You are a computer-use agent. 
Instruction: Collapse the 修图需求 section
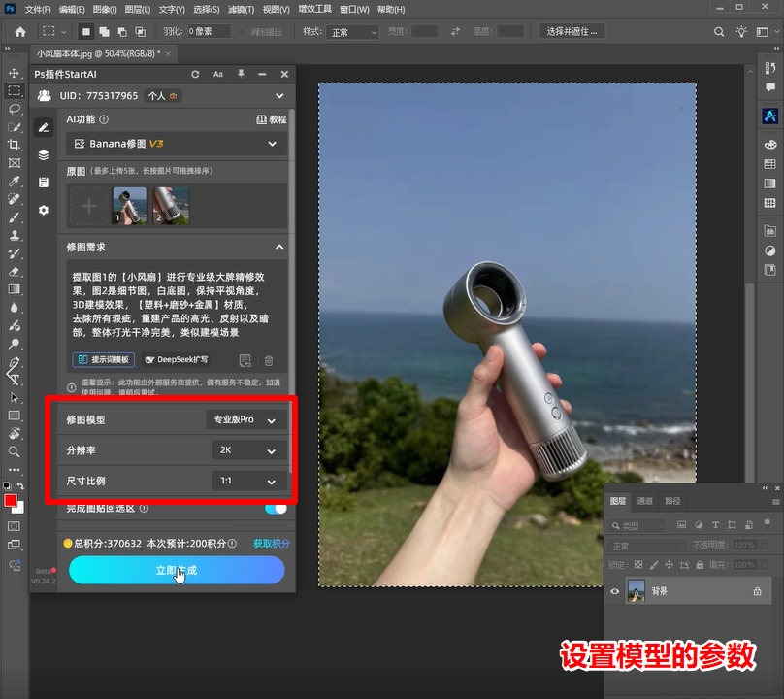point(279,247)
